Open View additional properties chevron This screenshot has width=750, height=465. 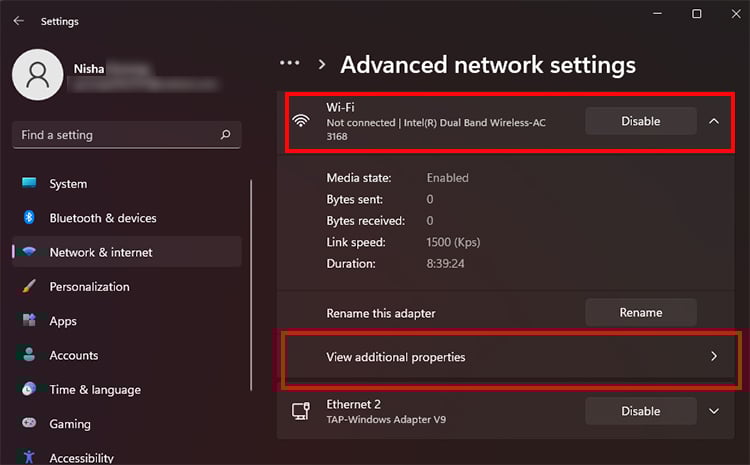[x=714, y=356]
